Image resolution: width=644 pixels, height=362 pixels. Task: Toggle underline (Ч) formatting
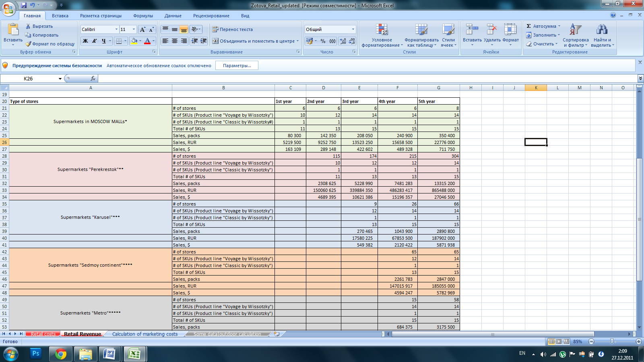[x=104, y=41]
